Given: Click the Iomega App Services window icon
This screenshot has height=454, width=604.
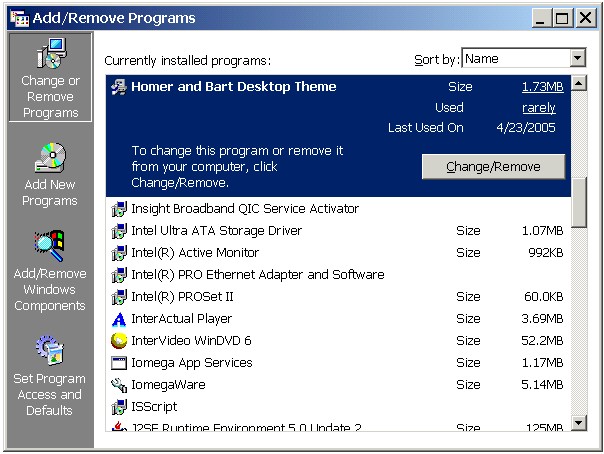Looking at the screenshot, I should [119, 363].
